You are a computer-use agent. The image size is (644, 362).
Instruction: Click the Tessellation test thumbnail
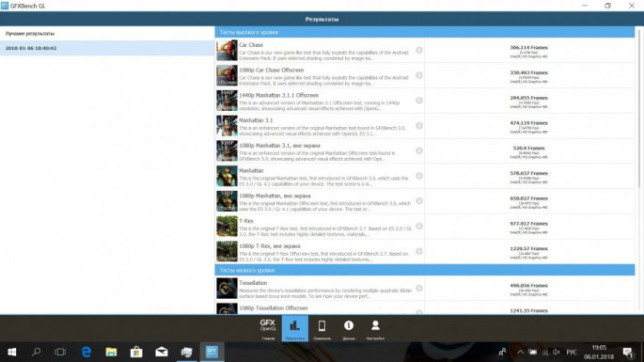[227, 288]
